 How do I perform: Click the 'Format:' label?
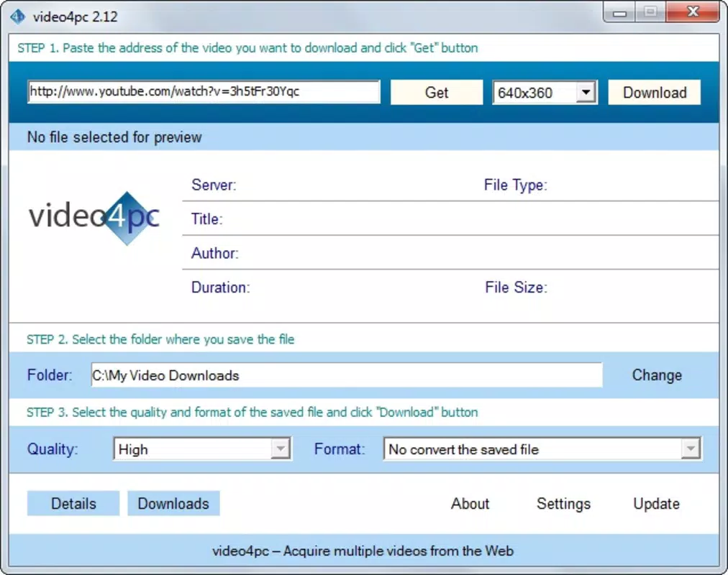pos(340,449)
